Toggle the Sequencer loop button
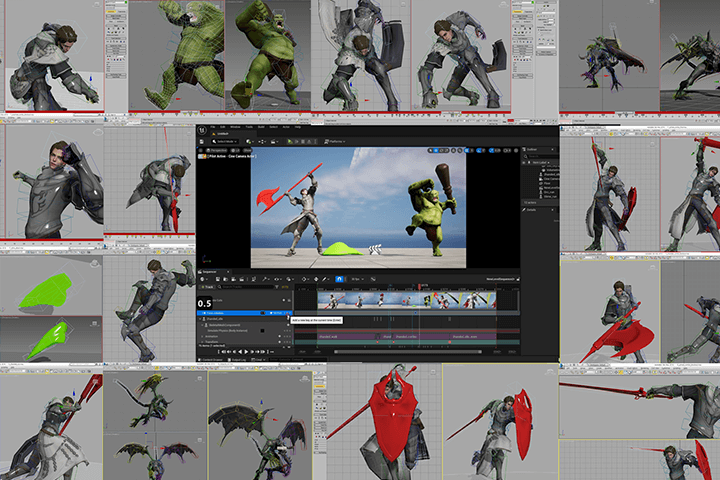The width and height of the screenshot is (720, 480). (x=272, y=352)
